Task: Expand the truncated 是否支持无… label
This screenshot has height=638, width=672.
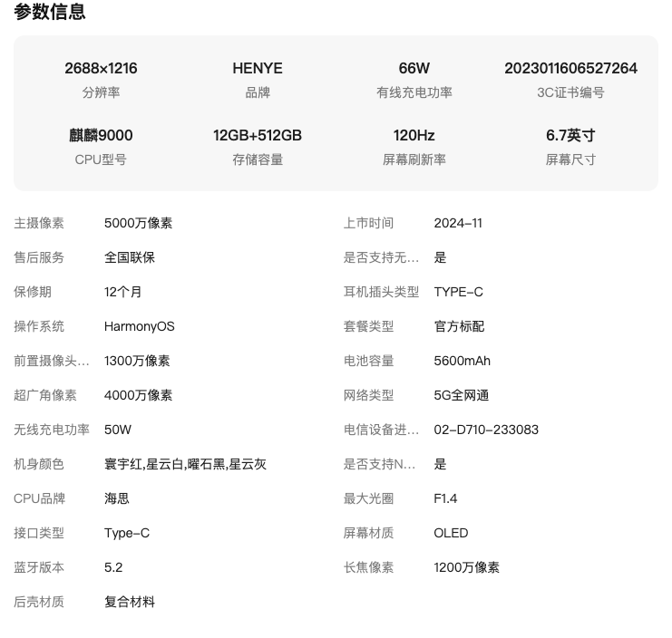Action: pyautogui.click(x=381, y=257)
